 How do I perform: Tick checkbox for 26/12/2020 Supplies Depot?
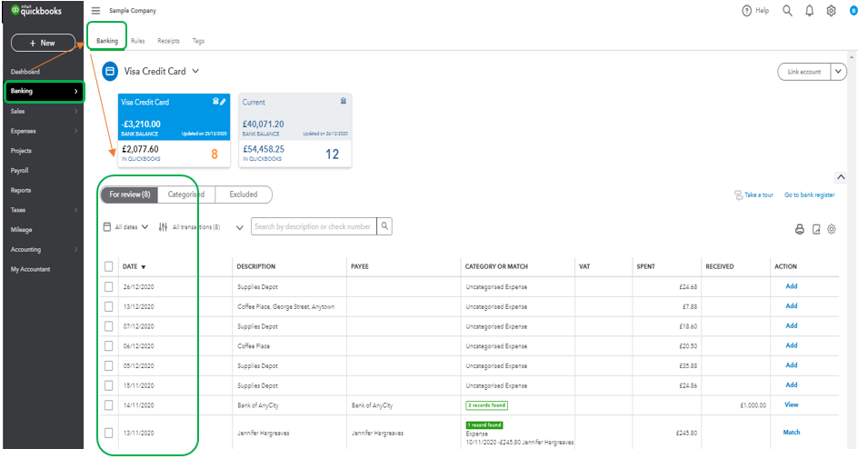[x=108, y=287]
